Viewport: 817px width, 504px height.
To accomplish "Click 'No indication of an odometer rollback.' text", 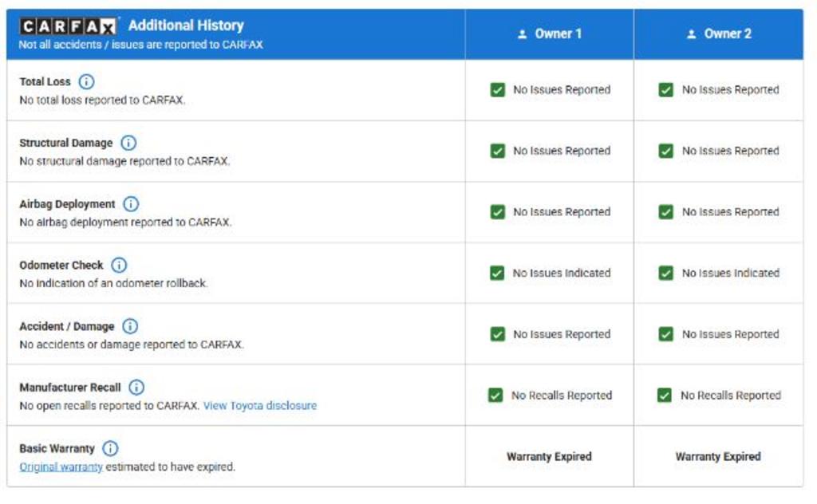I will pos(113,283).
